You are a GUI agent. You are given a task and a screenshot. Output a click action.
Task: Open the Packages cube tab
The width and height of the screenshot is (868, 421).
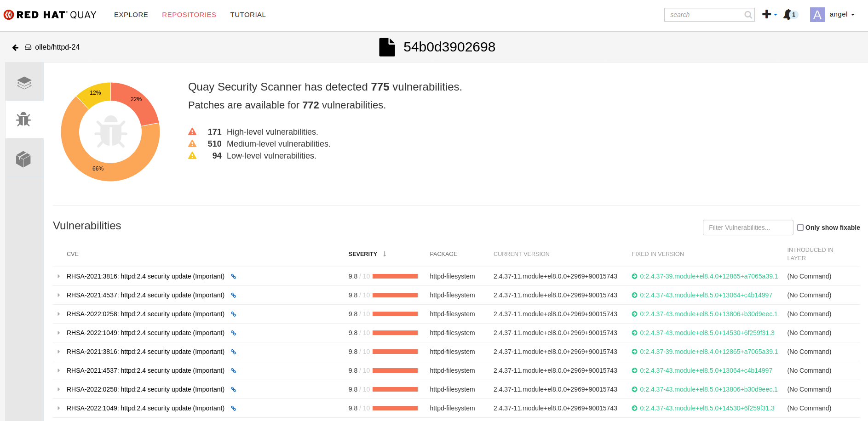pos(23,159)
